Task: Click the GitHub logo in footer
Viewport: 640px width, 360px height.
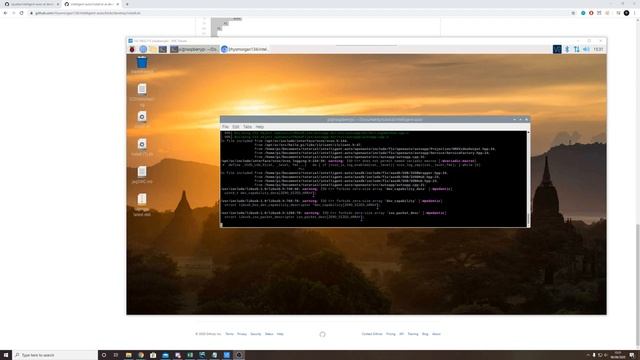Action: [x=322, y=334]
